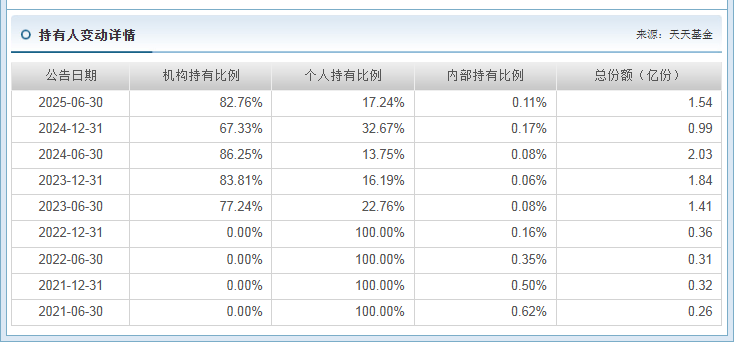Screen dimensions: 744x364
Task: Select the 2021-06-30 date cell
Action: click(x=71, y=312)
